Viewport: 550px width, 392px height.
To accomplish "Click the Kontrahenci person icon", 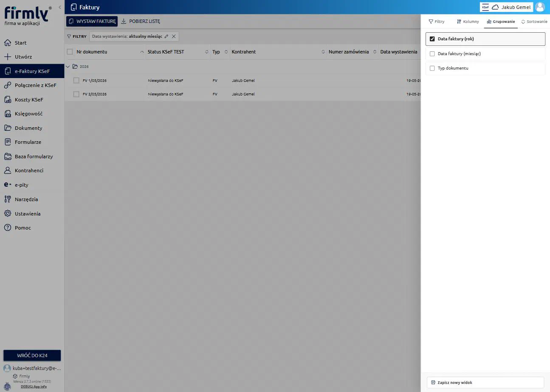I will click(7, 171).
